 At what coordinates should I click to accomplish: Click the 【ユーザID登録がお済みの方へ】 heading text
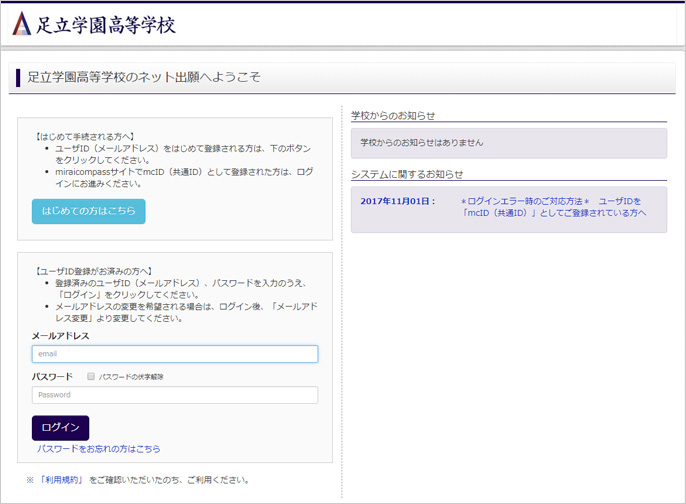pos(93,271)
